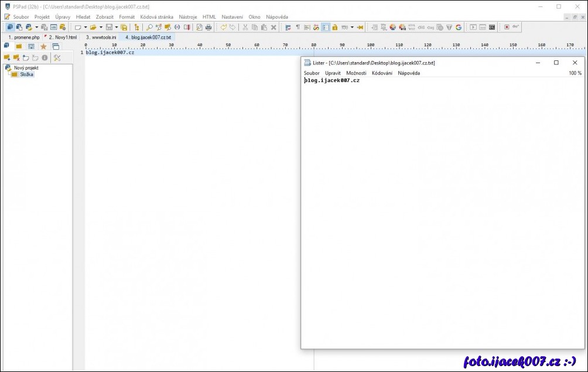588x372 pixels.
Task: Click the Print icon in PSPad toolbar
Action: 208,28
